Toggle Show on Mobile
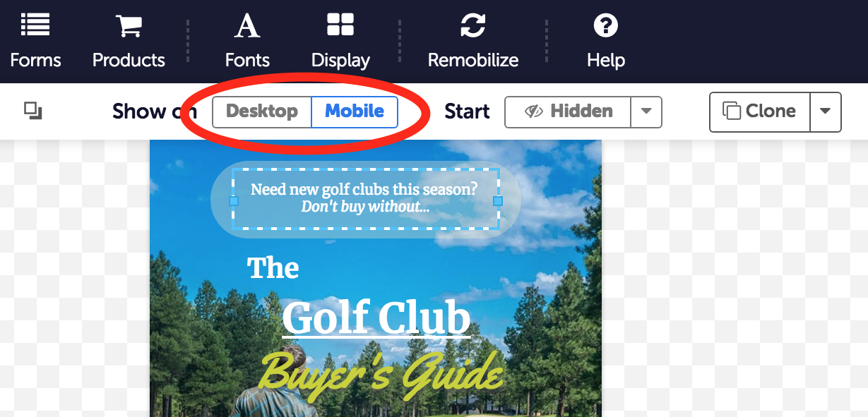The height and width of the screenshot is (417, 868). 355,111
